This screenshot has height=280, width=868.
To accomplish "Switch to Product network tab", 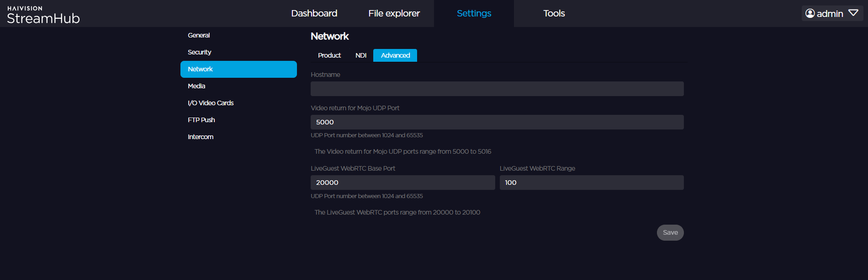I will pyautogui.click(x=329, y=55).
